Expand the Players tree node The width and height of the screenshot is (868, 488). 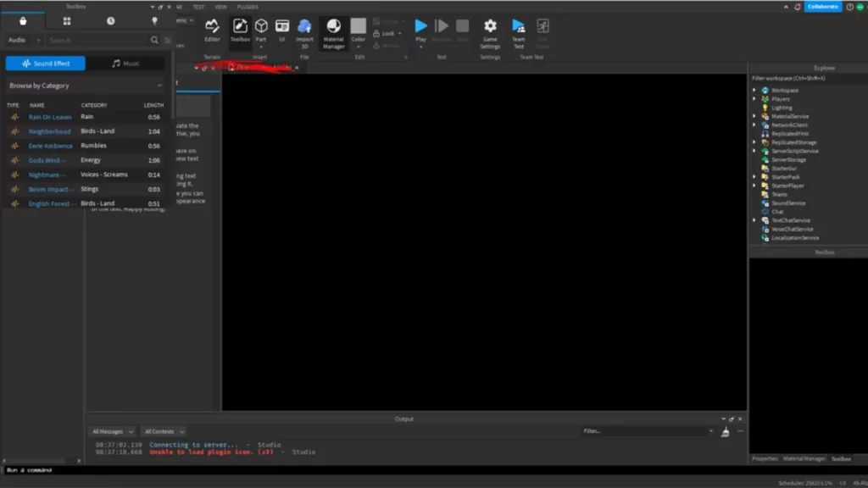pos(754,99)
